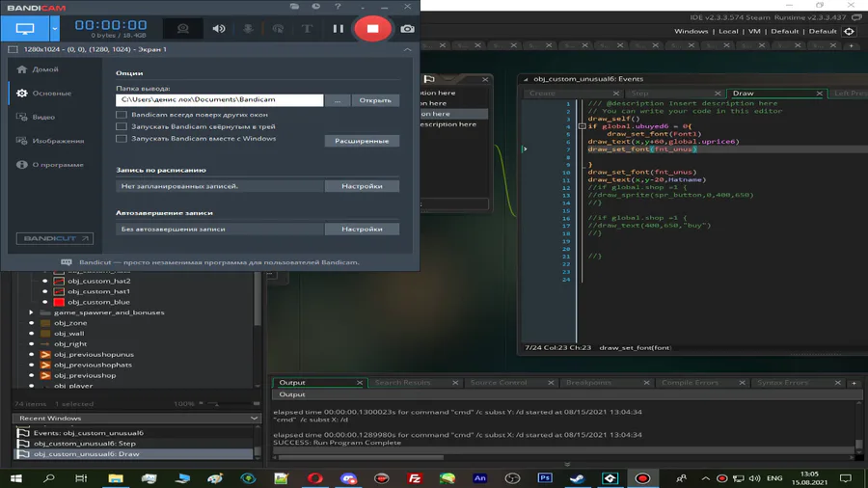Screen dimensions: 868x488
Task: Switch to the Syntax Errors tab
Action: pyautogui.click(x=783, y=382)
